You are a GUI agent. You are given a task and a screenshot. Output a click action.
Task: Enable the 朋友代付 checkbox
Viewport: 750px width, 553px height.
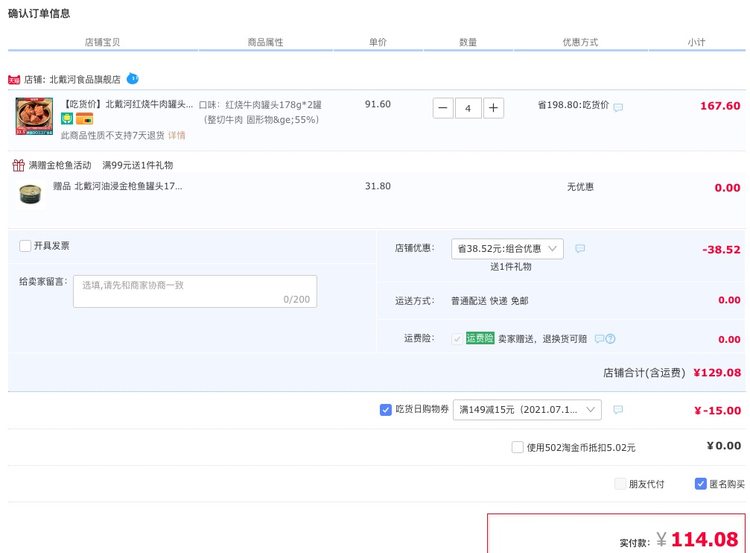(x=620, y=484)
